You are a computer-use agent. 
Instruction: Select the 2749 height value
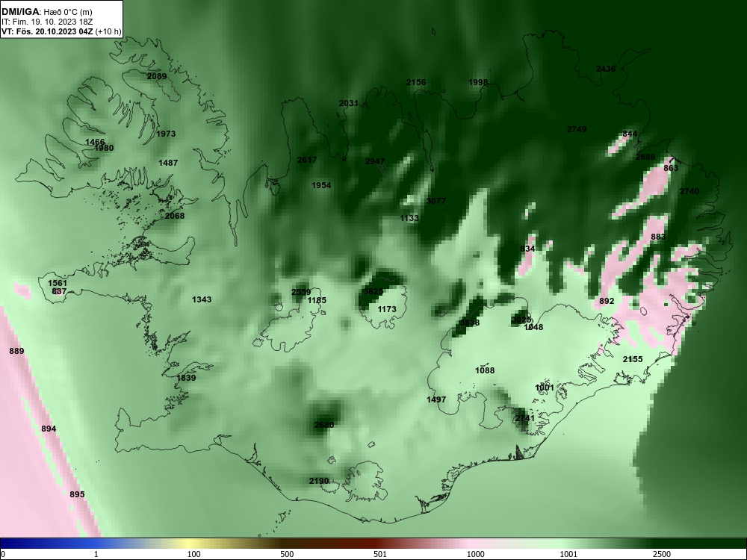click(577, 129)
